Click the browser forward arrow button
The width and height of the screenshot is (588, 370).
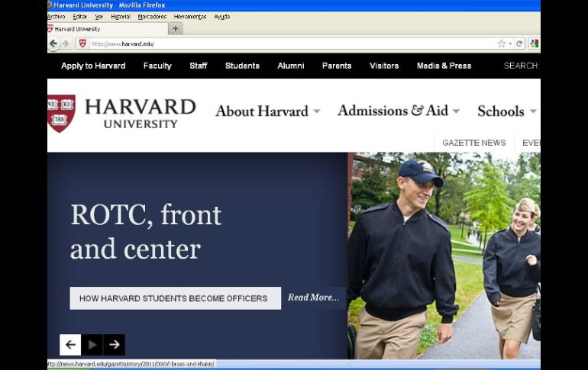(65, 43)
